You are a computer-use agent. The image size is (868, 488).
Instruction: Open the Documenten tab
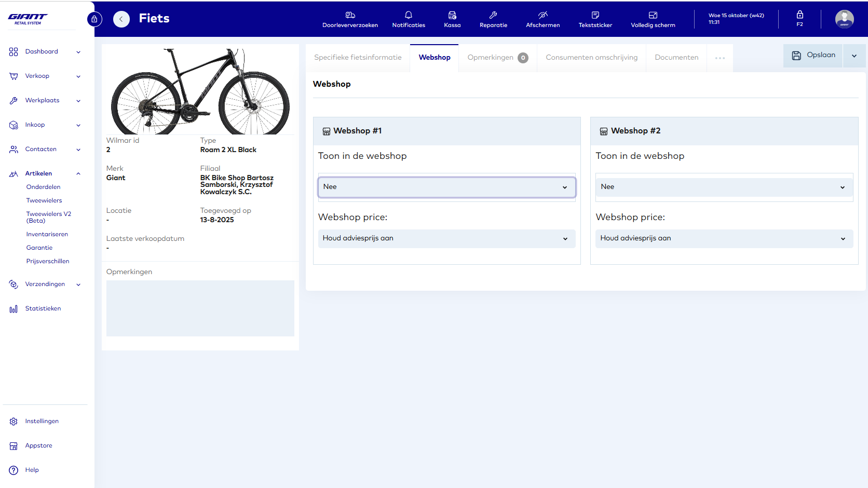pos(676,58)
